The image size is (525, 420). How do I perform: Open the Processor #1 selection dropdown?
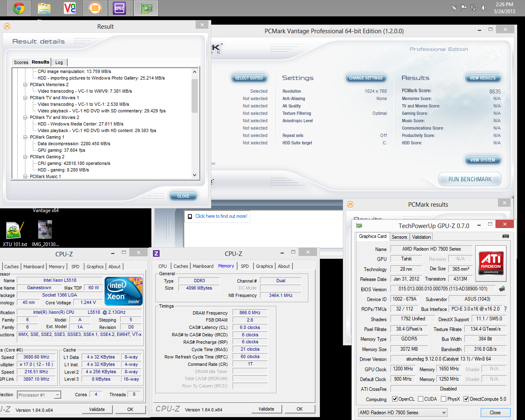[x=39, y=395]
